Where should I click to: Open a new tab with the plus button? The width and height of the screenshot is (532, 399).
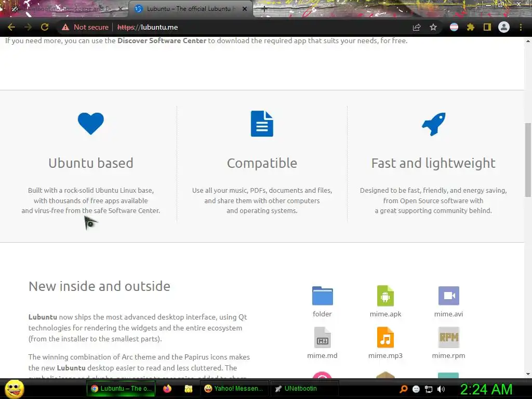point(264,9)
